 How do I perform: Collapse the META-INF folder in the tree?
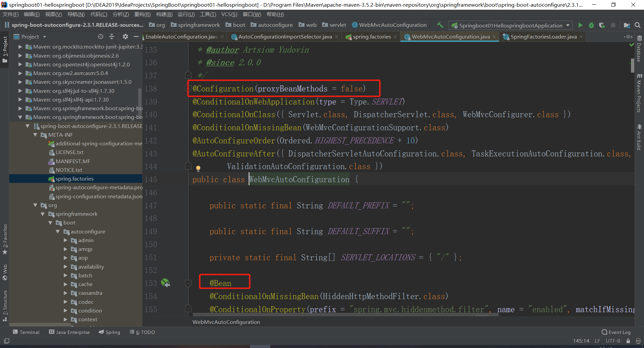[x=36, y=135]
